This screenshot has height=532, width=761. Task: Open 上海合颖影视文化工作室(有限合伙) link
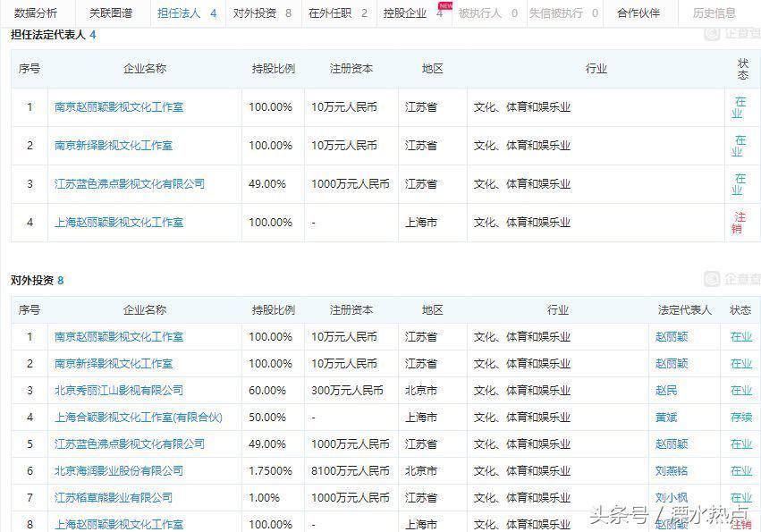coord(138,418)
